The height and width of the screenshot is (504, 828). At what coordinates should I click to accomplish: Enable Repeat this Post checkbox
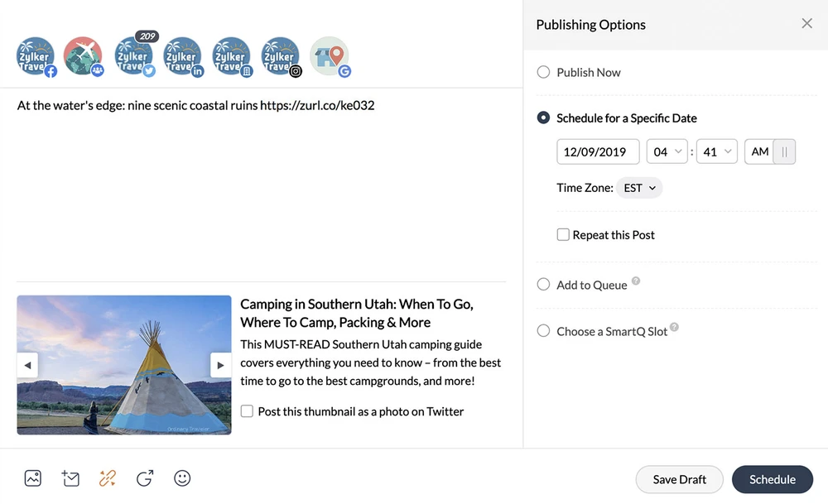click(563, 235)
